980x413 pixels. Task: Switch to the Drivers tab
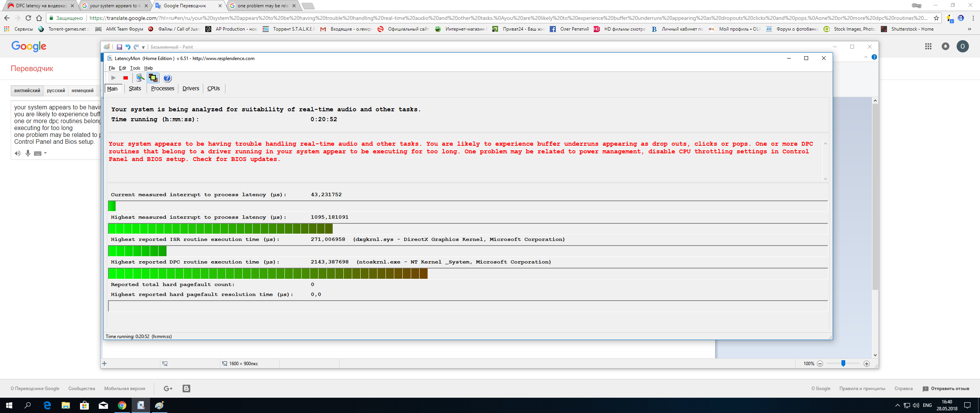191,89
